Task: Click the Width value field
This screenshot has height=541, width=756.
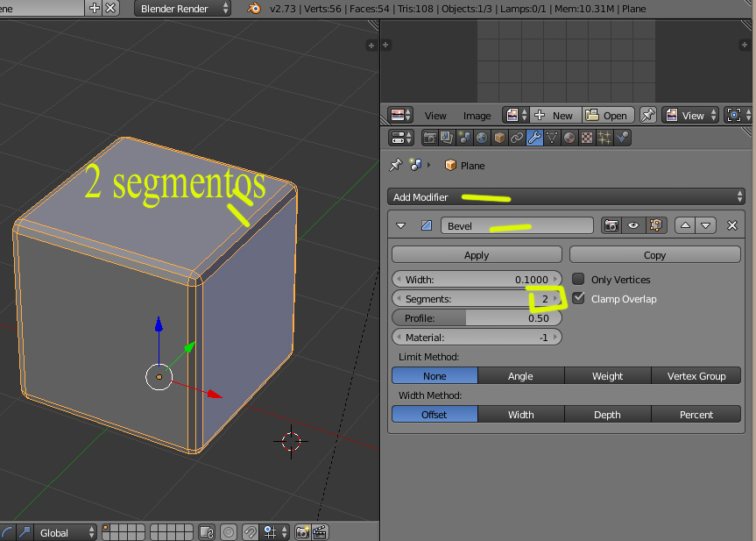Action: (477, 280)
